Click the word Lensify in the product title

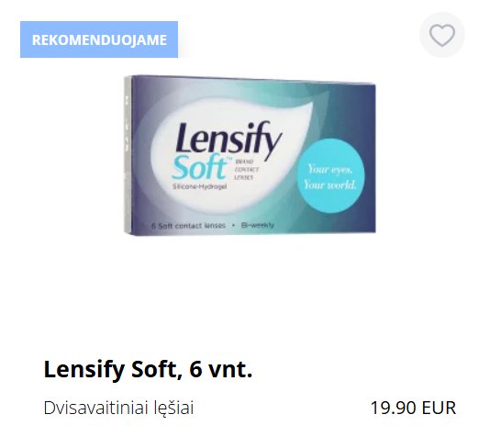[x=84, y=370]
